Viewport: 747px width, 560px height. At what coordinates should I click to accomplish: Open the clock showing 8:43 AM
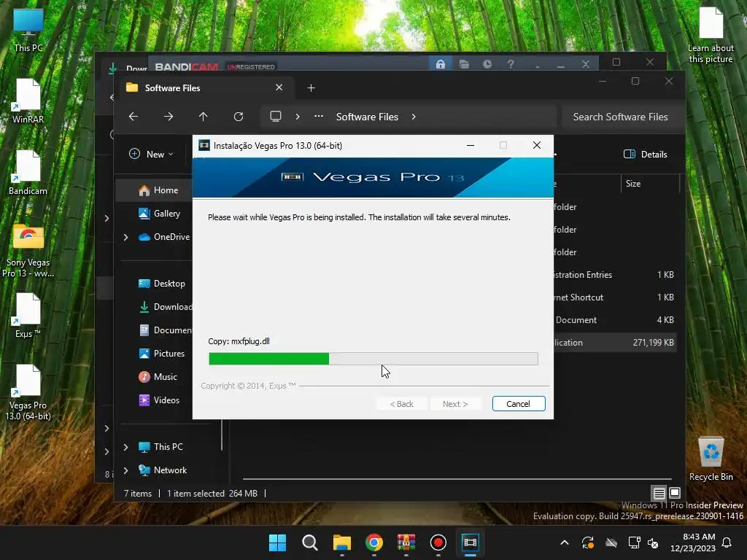point(693,542)
